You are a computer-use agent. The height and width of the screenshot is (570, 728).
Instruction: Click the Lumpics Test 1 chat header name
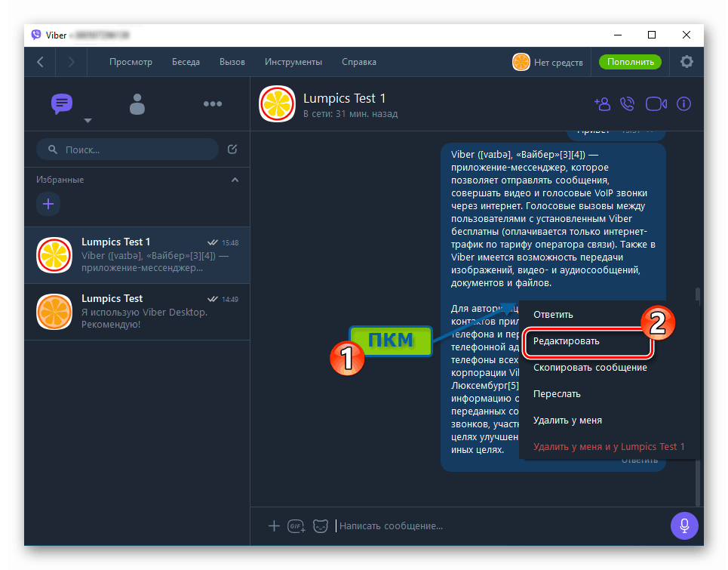click(344, 98)
